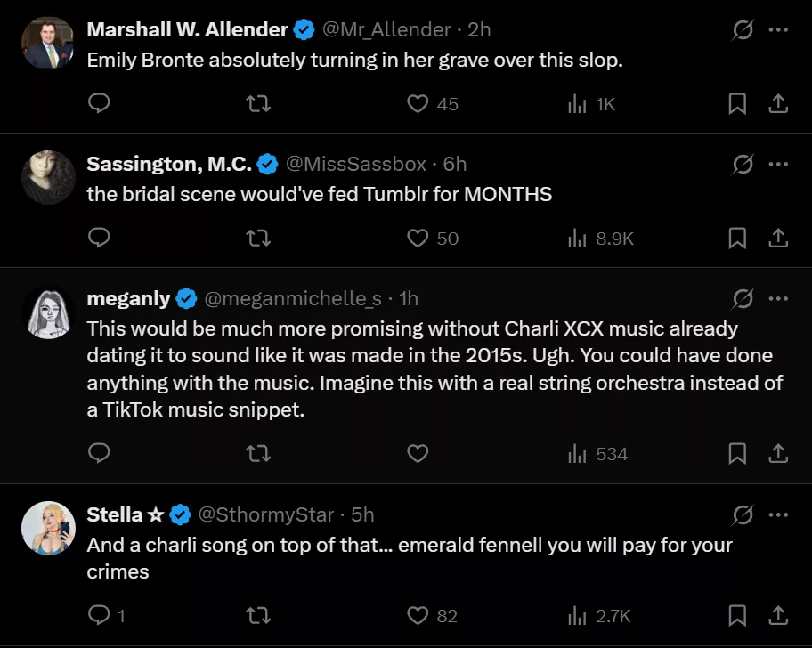
Task: Repost Sassington, M.C.'s bridal scene tweet
Action: 258,238
